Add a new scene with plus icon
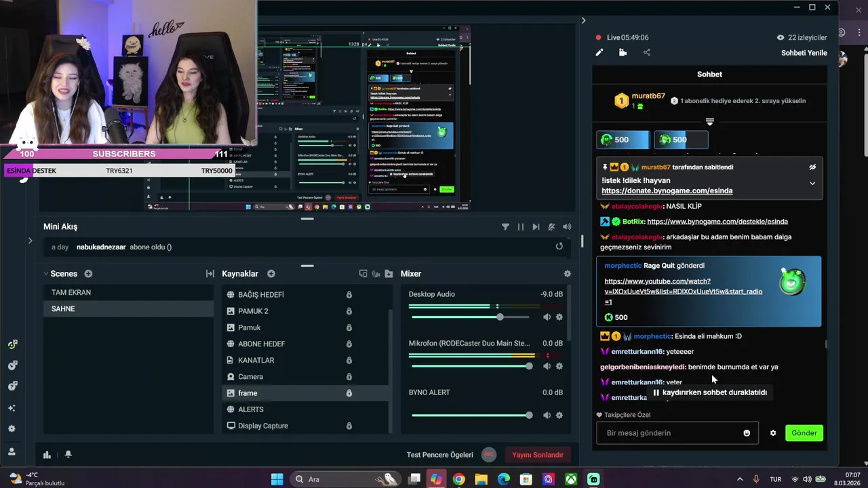868x488 pixels. [x=88, y=274]
